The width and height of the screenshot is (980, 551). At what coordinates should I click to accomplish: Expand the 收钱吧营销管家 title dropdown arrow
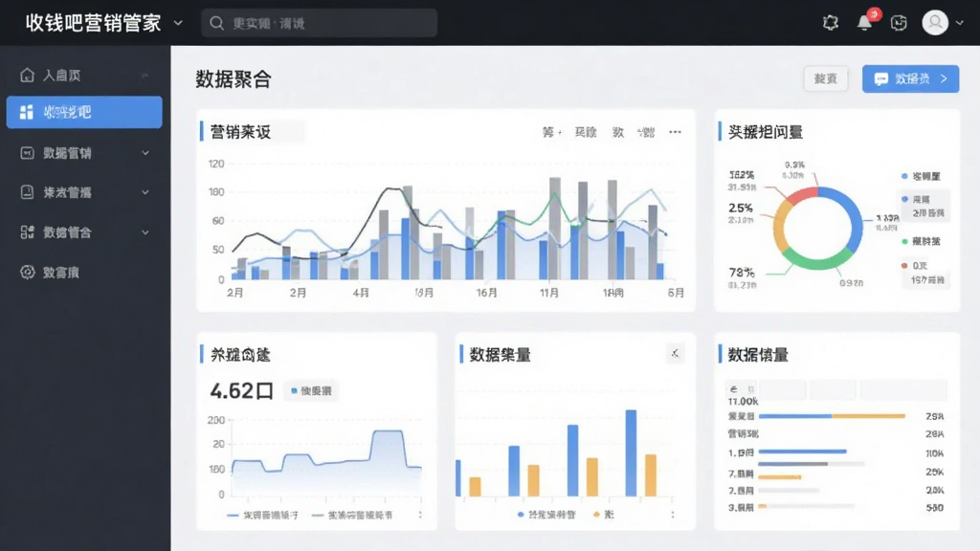point(178,23)
